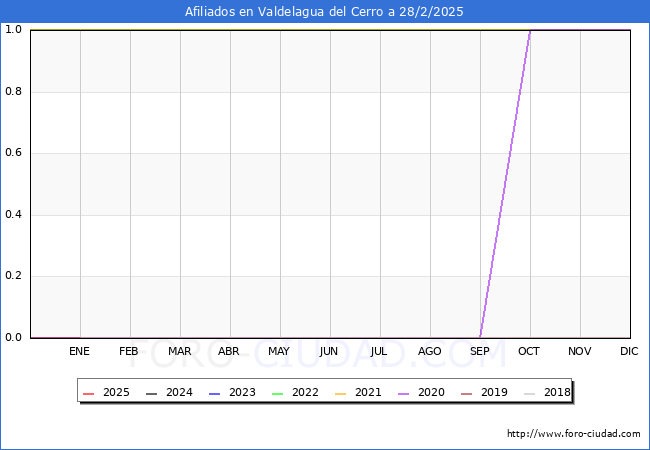The width and height of the screenshot is (650, 450).
Task: Click the ABR month axis label
Action: 229,351
